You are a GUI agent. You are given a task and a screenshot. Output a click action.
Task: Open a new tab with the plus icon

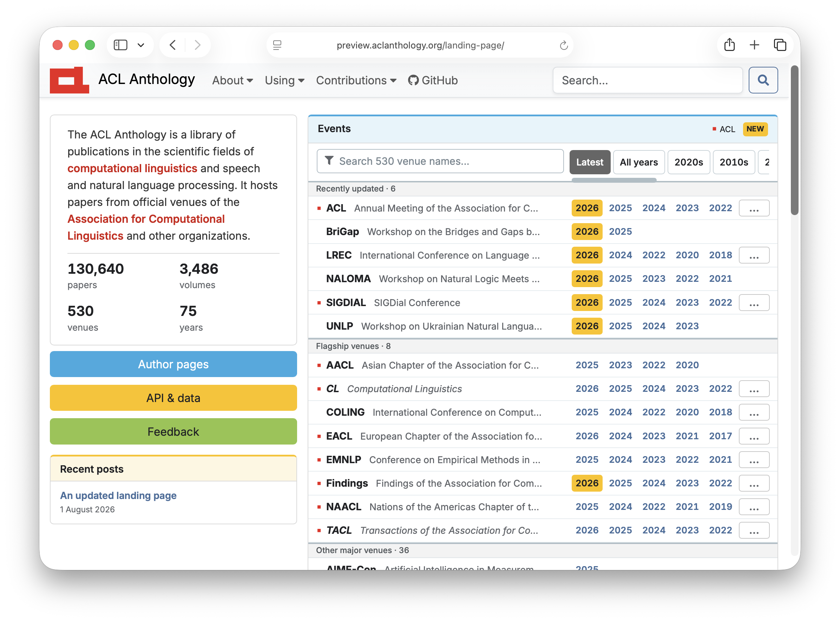click(x=754, y=45)
